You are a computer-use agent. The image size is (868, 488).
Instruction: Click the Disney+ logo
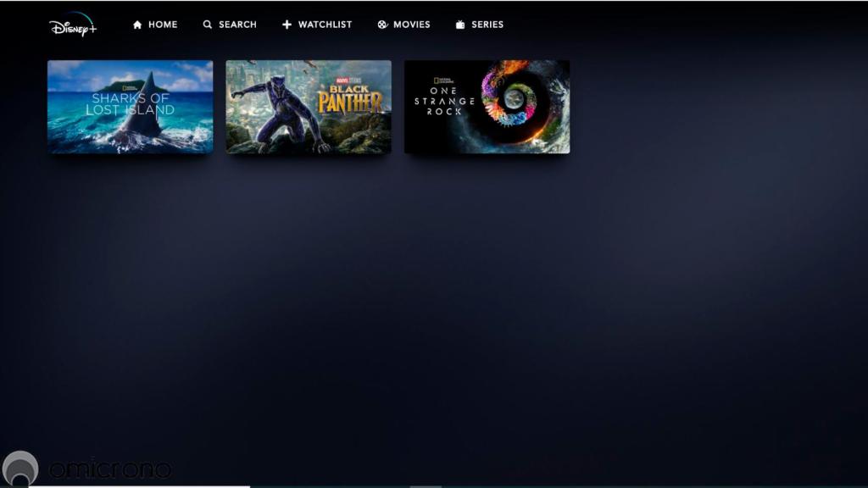(x=73, y=25)
